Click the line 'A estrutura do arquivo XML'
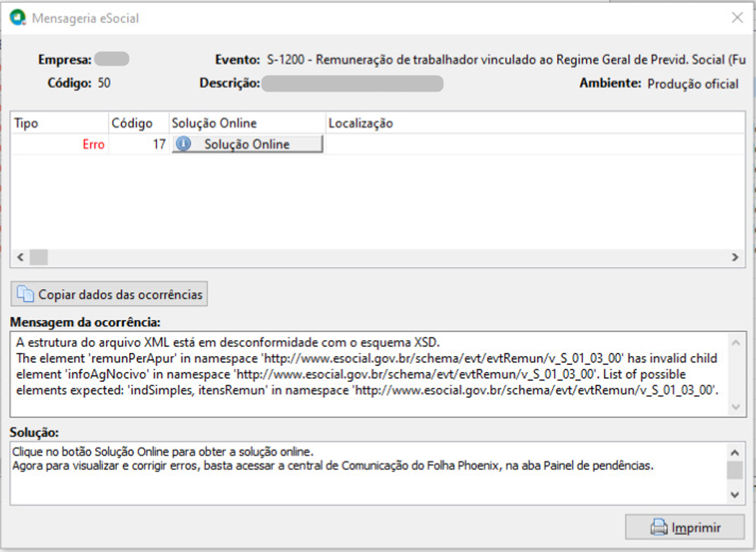This screenshot has height=552, width=756. [228, 343]
